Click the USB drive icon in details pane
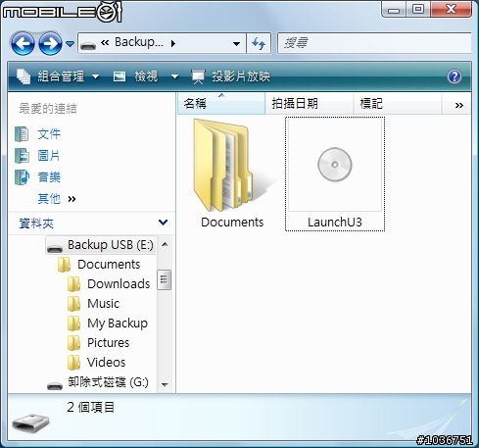Viewport: 479px width, 448px height. (x=30, y=423)
